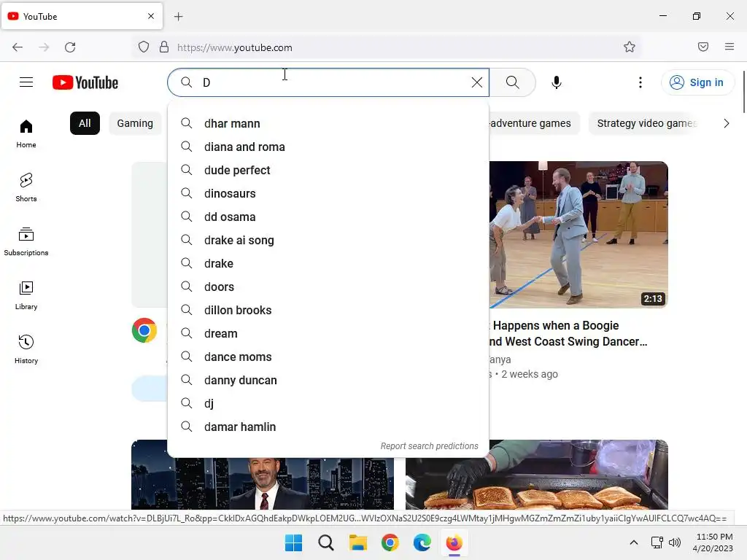Launch Microsoft Edge from taskbar
This screenshot has width=747, height=560.
tap(422, 542)
